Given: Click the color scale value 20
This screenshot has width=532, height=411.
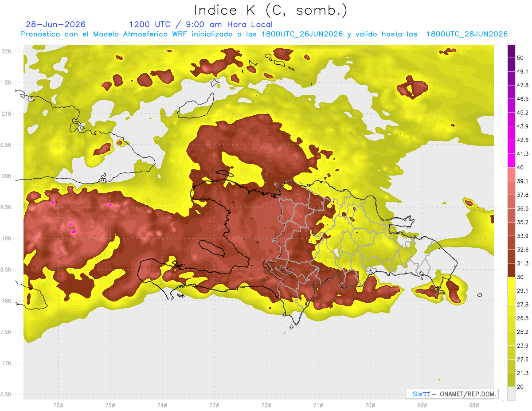Looking at the screenshot, I should point(520,387).
